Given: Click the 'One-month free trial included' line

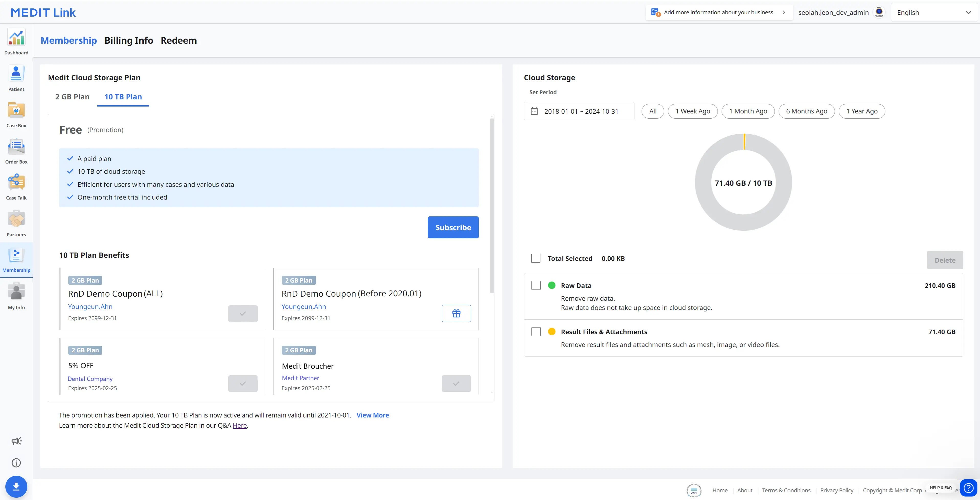Looking at the screenshot, I should (x=122, y=197).
